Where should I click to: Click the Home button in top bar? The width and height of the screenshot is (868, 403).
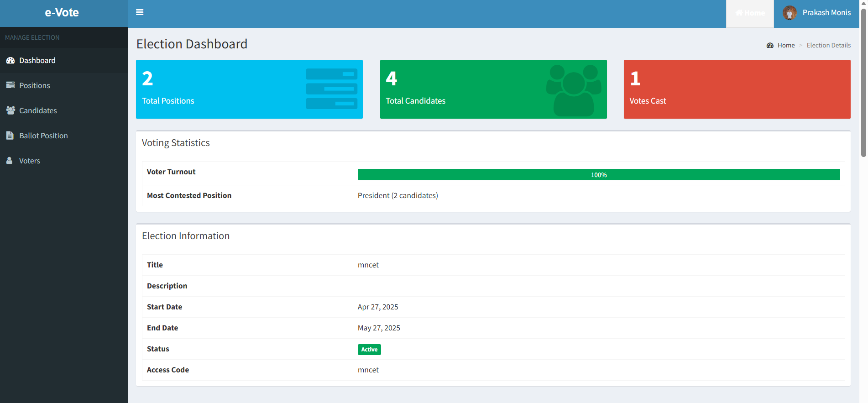point(750,13)
